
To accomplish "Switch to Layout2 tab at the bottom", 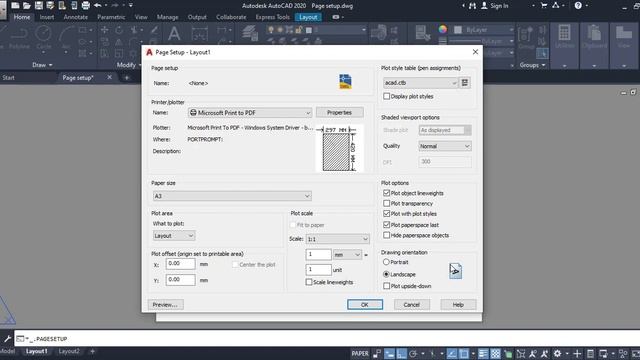I will 69,351.
